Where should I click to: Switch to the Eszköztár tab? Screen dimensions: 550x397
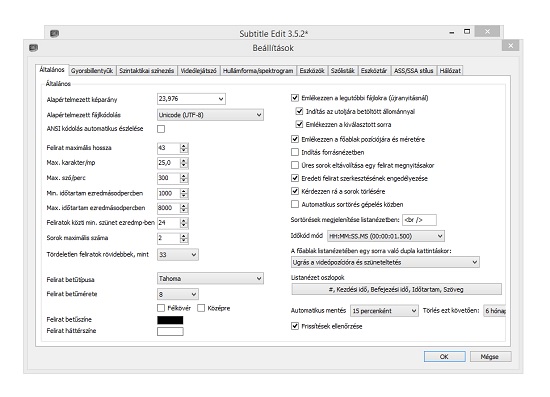374,70
